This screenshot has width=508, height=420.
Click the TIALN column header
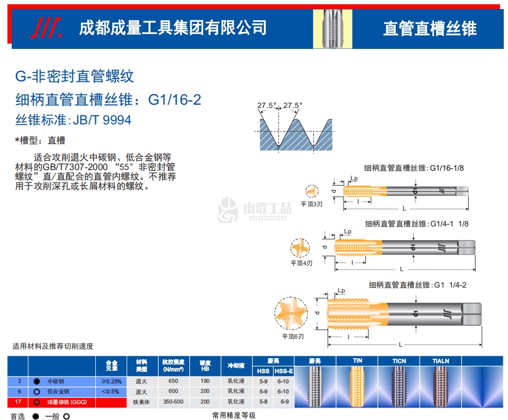[x=440, y=361]
